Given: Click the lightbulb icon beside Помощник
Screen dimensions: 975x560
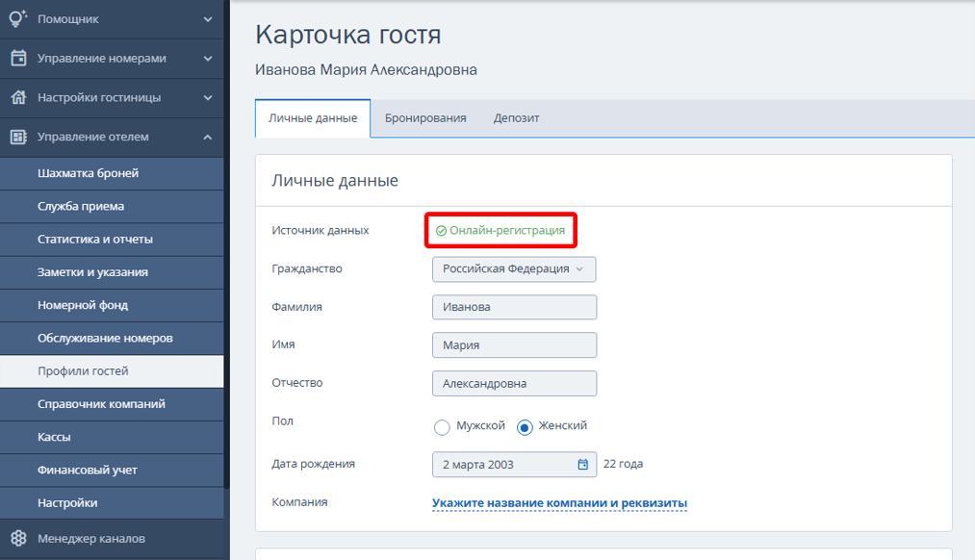Looking at the screenshot, I should 18,18.
